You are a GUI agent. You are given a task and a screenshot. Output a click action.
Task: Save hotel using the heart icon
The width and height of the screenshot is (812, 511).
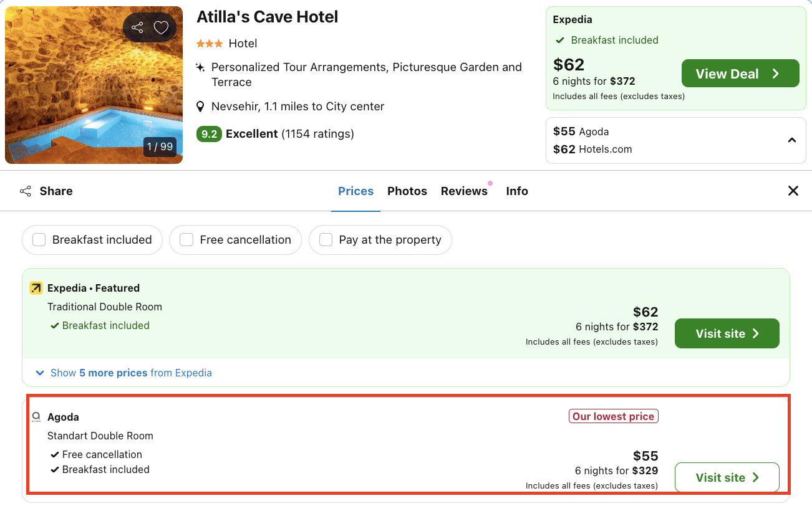pos(161,27)
